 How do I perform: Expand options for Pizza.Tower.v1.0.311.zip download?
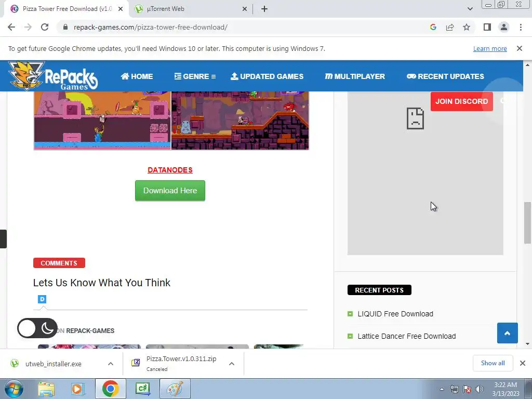point(232,364)
